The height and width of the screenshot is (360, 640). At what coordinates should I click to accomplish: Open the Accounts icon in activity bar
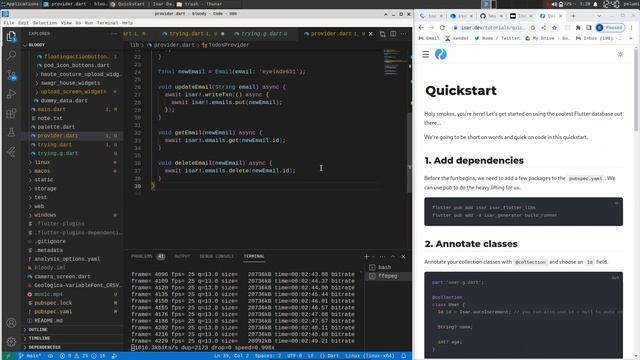coord(11,323)
